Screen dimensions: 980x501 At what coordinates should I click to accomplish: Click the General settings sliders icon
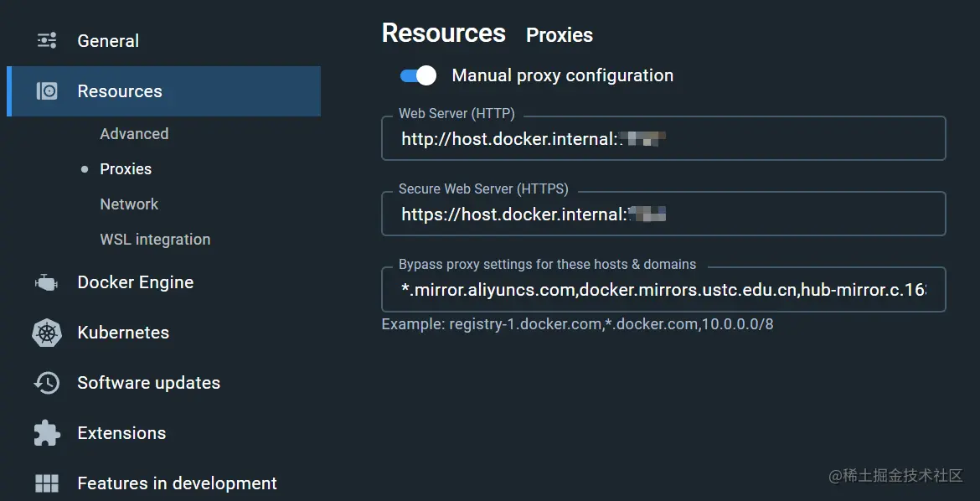pyautogui.click(x=47, y=40)
